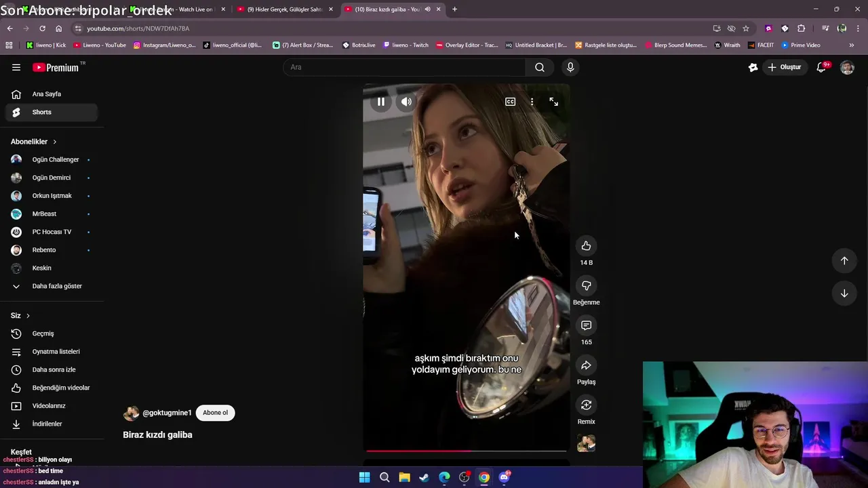868x488 pixels.
Task: Dislike the Short (Beğenme)
Action: click(586, 285)
